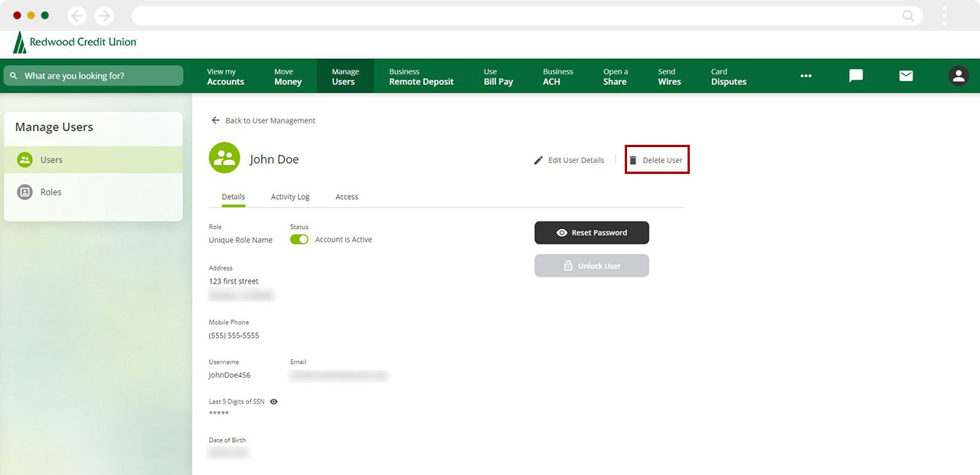Image resolution: width=980 pixels, height=475 pixels.
Task: Click browser search magnifier icon
Action: pos(908,16)
